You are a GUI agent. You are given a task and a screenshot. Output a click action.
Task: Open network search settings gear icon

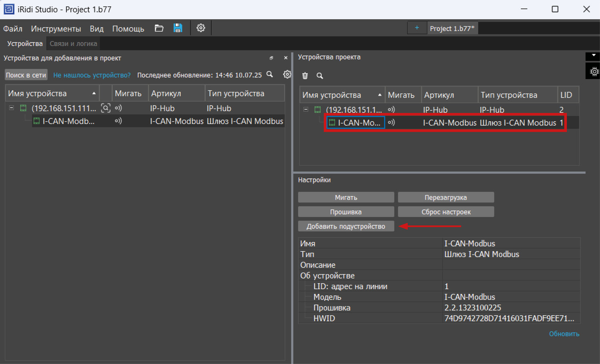287,74
